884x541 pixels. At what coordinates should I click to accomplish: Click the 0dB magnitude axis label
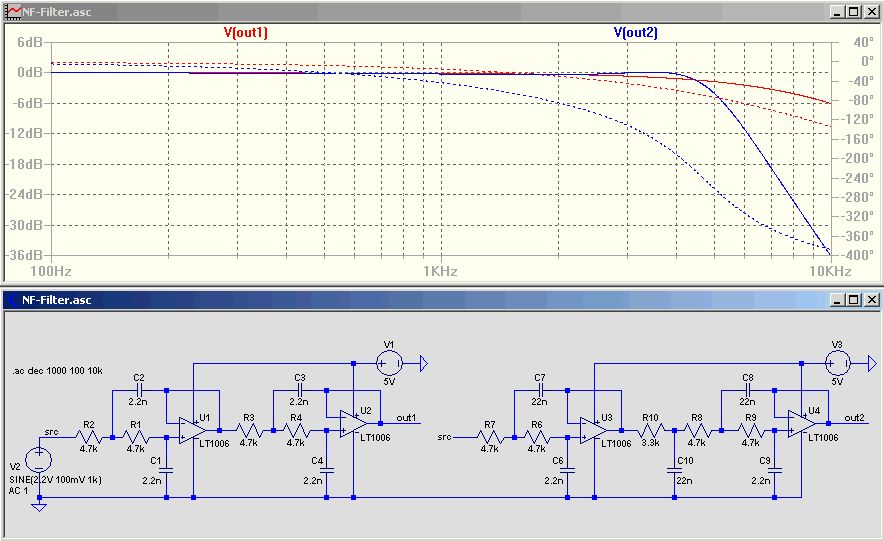(30, 73)
